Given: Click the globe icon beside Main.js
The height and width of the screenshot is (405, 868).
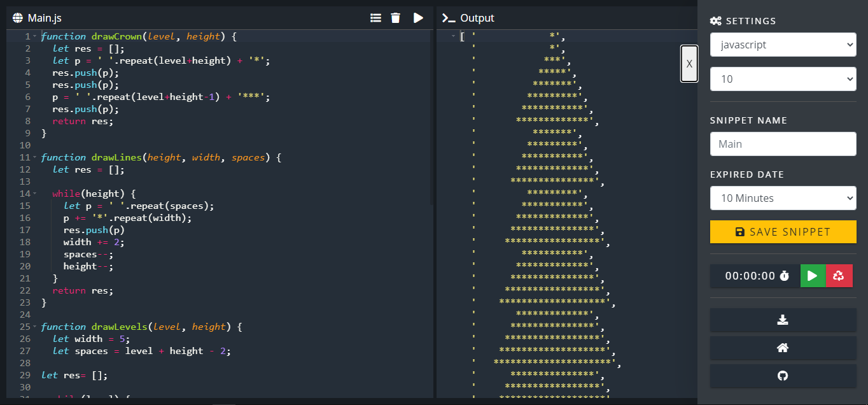Looking at the screenshot, I should (18, 18).
